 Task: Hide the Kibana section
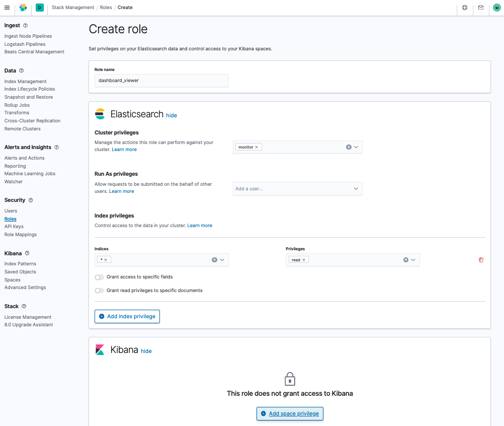[146, 351]
